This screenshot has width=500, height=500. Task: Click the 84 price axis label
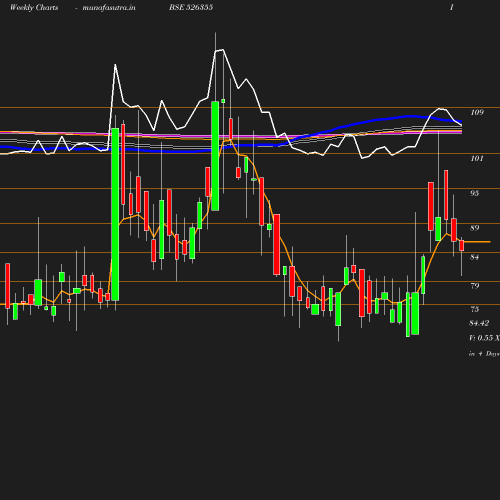475,257
